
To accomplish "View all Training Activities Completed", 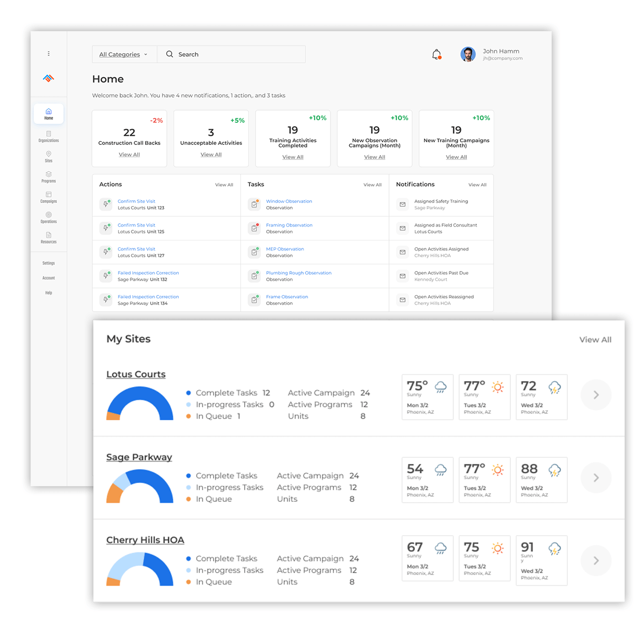I will click(x=293, y=157).
